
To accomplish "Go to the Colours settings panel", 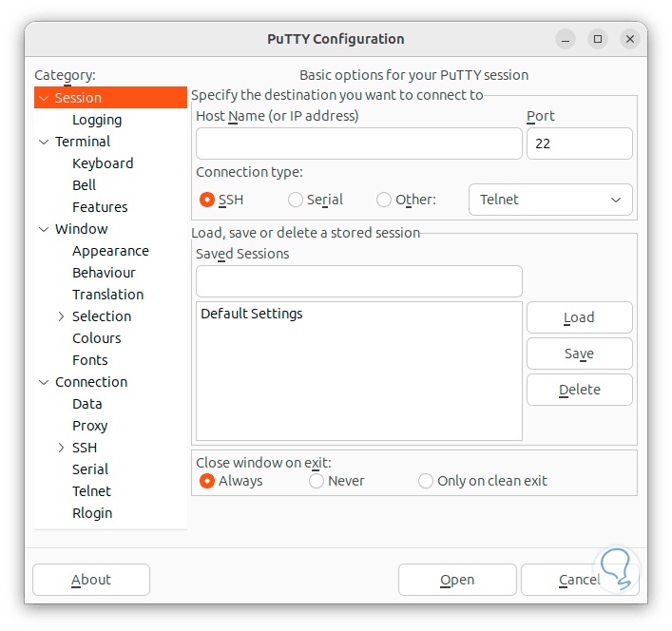I will coord(97,338).
